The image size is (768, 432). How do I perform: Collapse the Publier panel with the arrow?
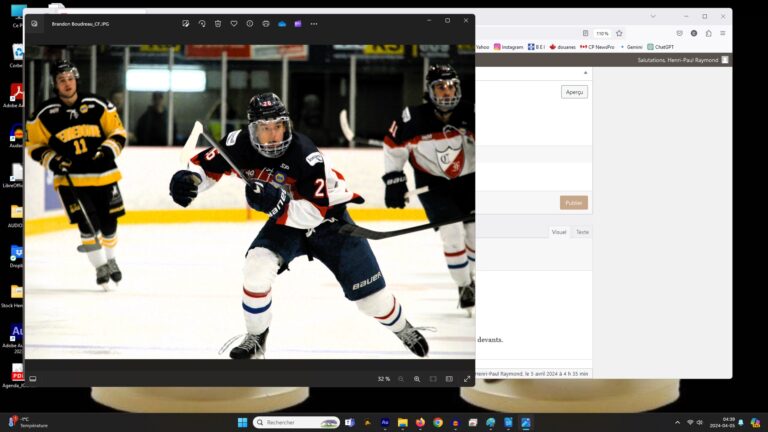(585, 73)
